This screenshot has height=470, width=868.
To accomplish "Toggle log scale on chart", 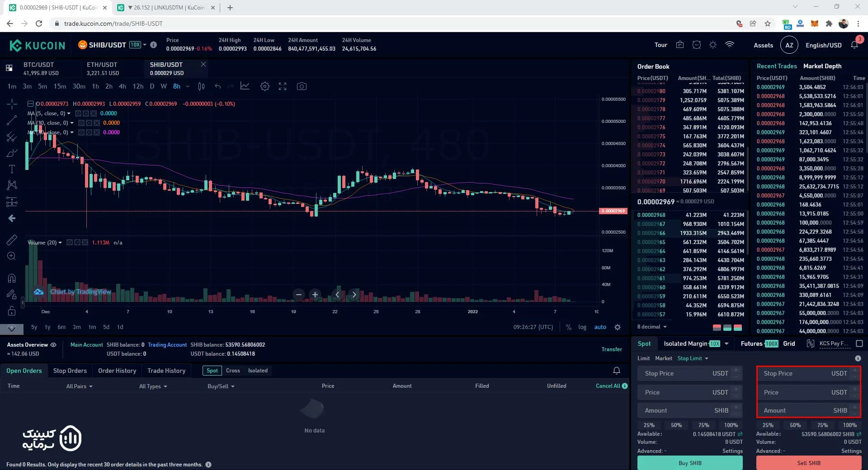I will coord(582,327).
